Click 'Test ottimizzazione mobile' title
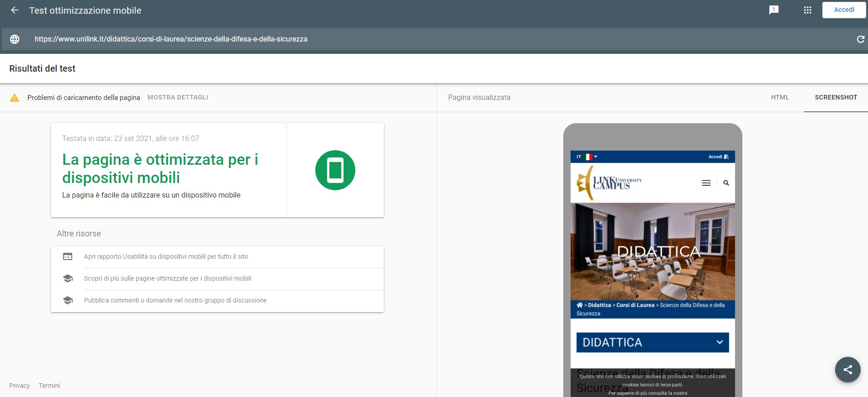868x397 pixels. pos(85,10)
